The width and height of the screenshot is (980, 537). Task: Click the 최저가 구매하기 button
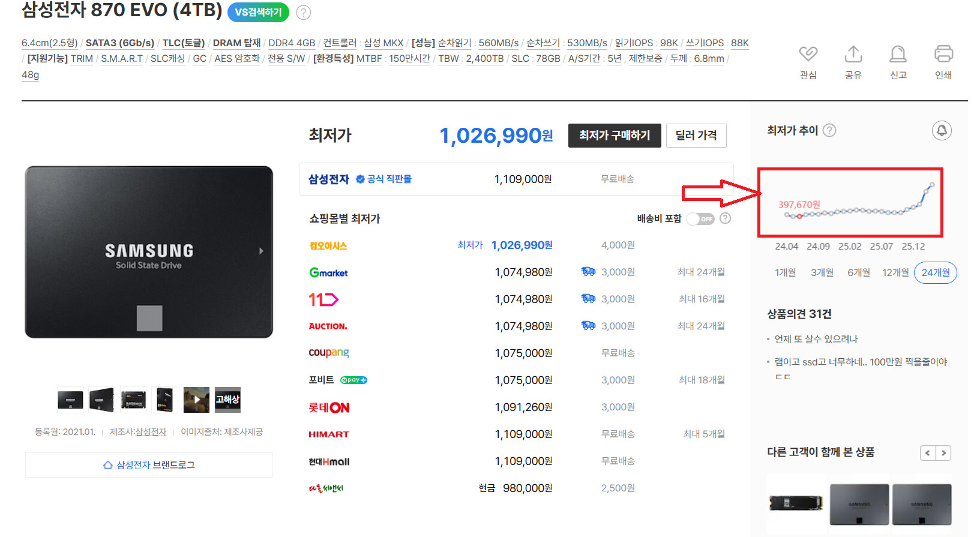pos(615,136)
